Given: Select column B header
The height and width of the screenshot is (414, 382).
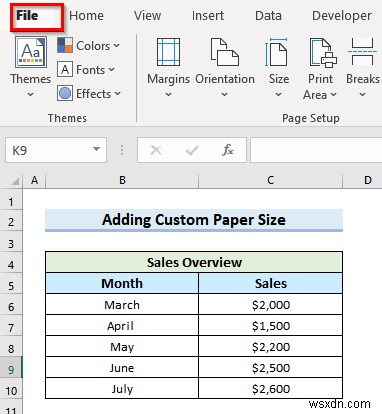Looking at the screenshot, I should [122, 180].
